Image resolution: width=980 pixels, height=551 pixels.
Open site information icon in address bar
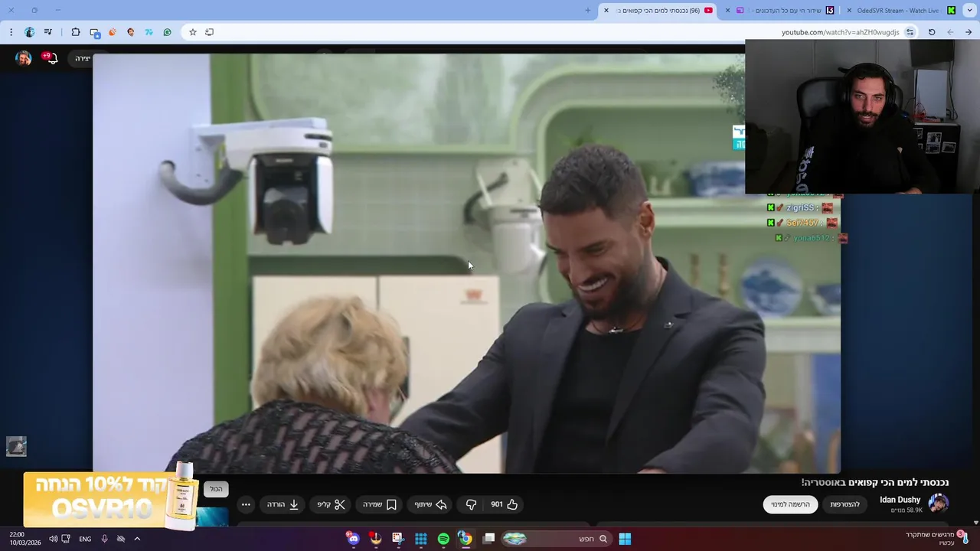point(910,32)
